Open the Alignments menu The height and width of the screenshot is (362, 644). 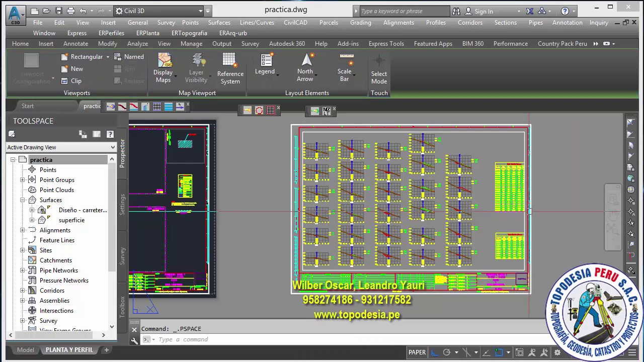[398, 23]
